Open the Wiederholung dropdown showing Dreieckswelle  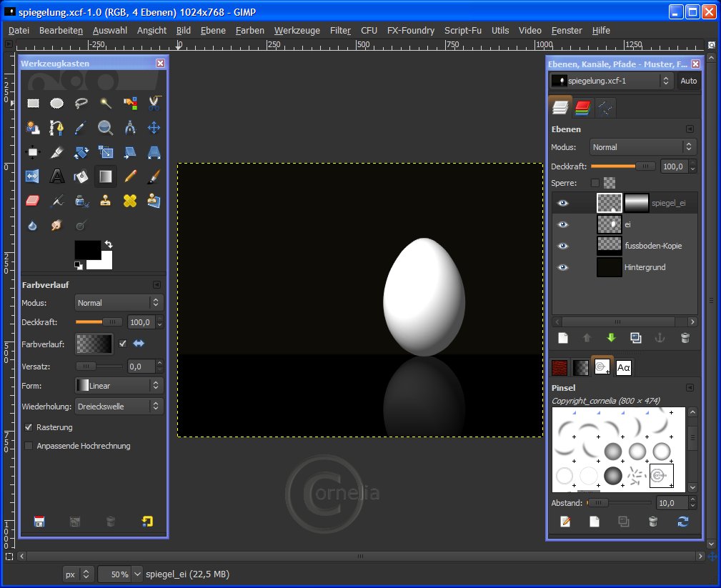click(x=119, y=406)
